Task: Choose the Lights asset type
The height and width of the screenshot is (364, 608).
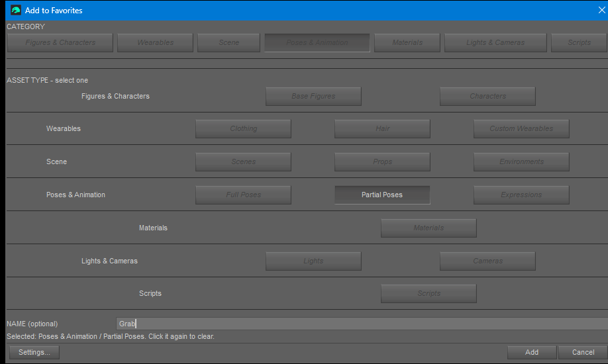Action: (x=313, y=261)
